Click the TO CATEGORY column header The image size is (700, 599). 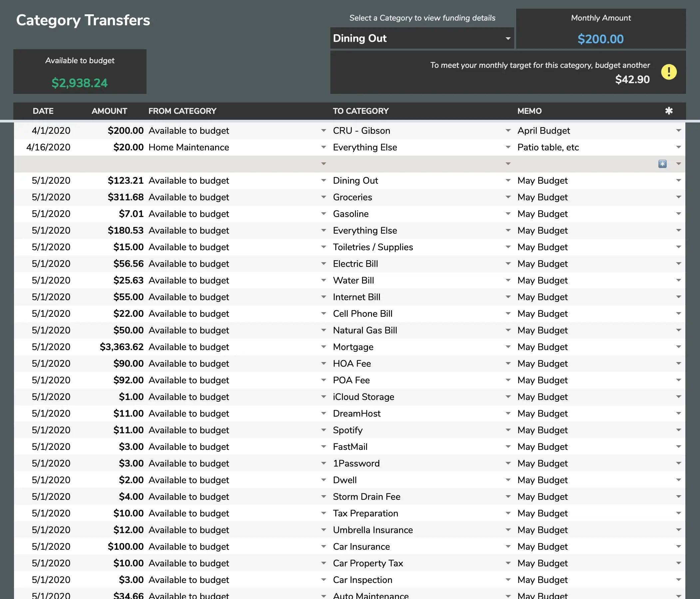pyautogui.click(x=361, y=111)
